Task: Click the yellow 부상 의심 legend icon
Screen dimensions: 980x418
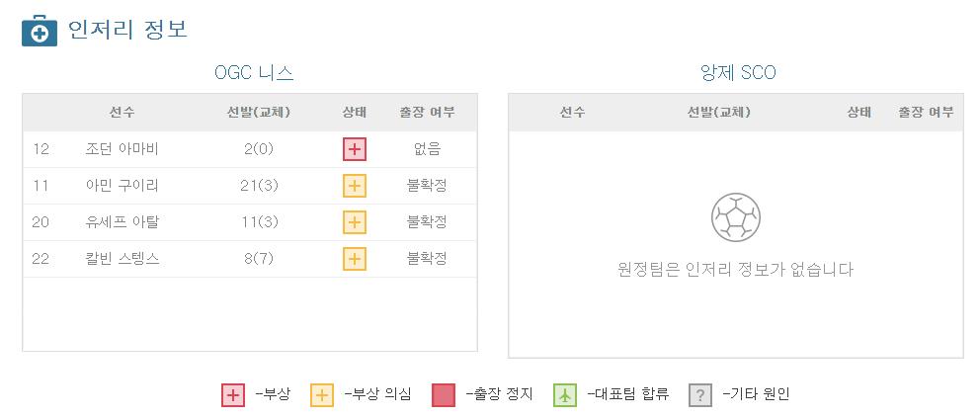Action: point(321,395)
